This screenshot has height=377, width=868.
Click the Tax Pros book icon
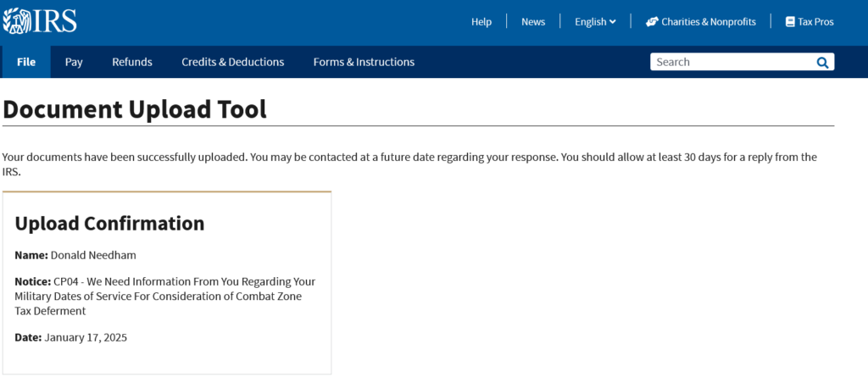[790, 21]
